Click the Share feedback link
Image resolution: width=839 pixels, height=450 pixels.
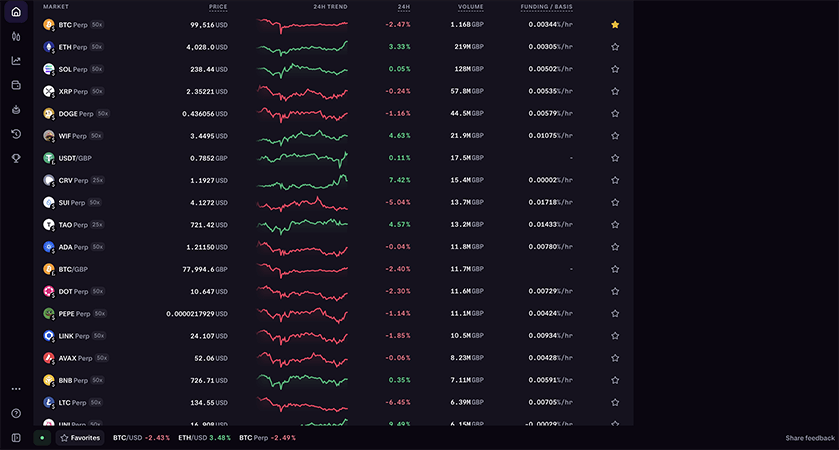click(809, 438)
